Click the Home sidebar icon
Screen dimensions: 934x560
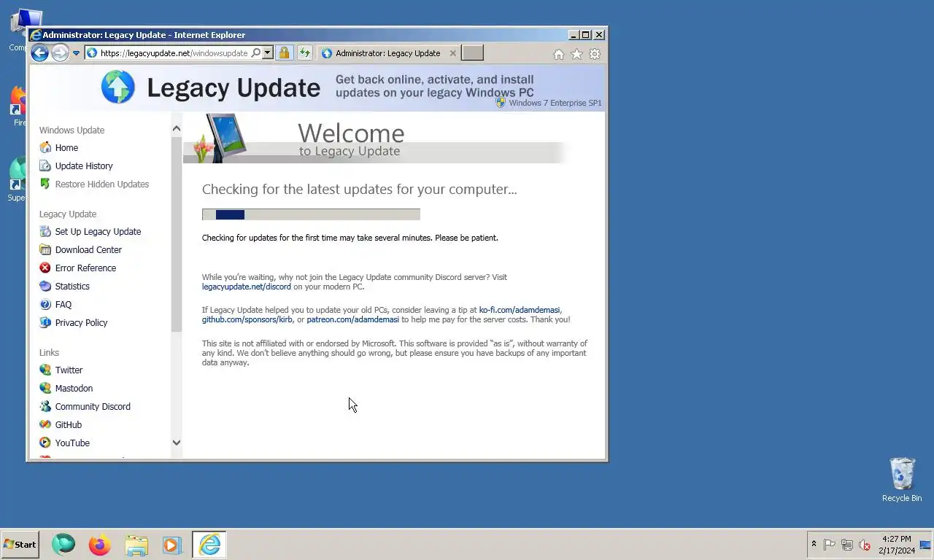tap(45, 147)
